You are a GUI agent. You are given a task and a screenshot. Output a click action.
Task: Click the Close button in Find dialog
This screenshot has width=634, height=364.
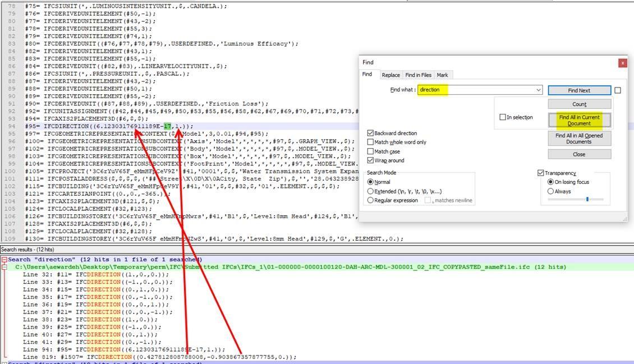click(579, 154)
